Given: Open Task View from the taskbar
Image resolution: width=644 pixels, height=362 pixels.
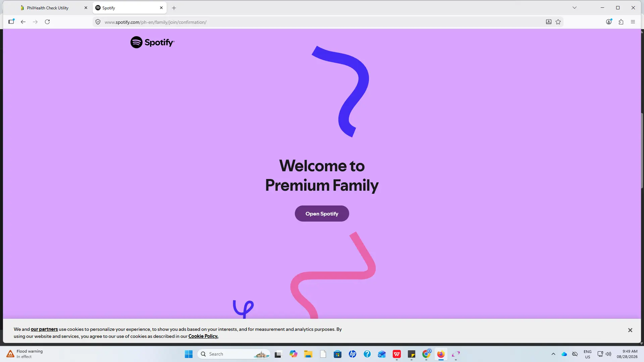Looking at the screenshot, I should coord(278,354).
